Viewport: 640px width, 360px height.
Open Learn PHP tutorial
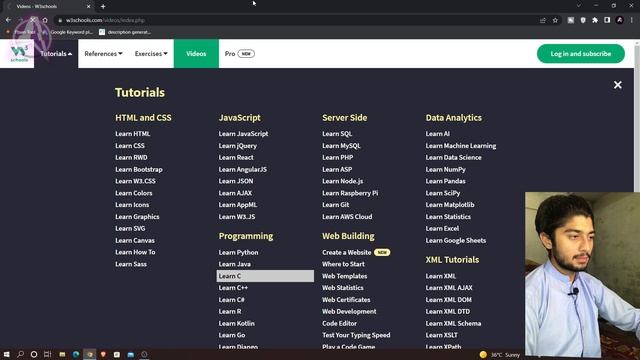pyautogui.click(x=338, y=157)
